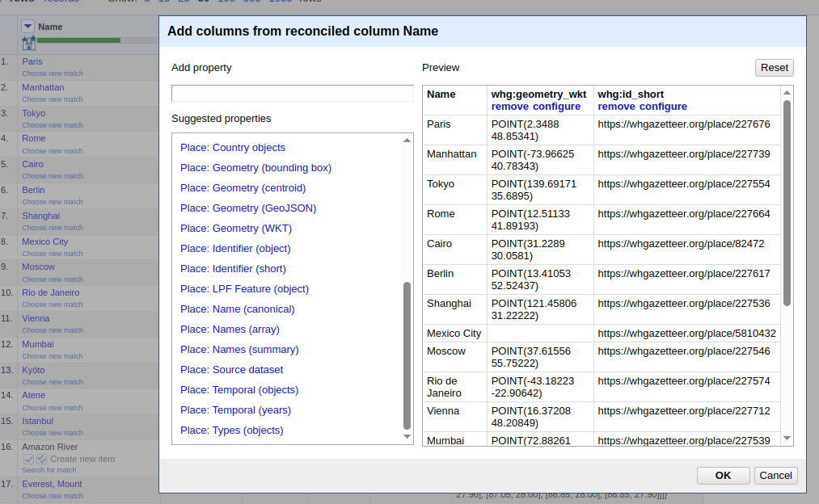The width and height of the screenshot is (819, 504).
Task: Click the green reconciliation progress bar
Action: coord(78,40)
